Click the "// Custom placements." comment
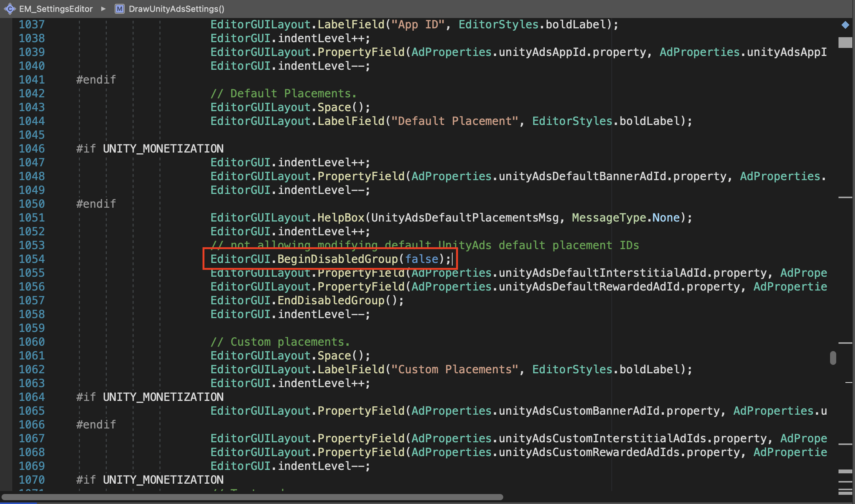The image size is (855, 504). pos(280,342)
